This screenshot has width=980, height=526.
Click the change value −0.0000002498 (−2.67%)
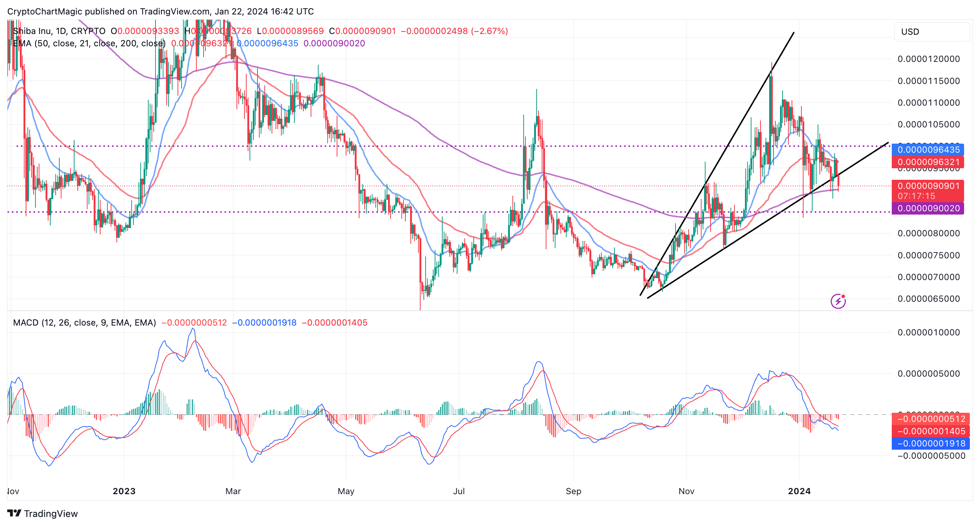(x=455, y=31)
